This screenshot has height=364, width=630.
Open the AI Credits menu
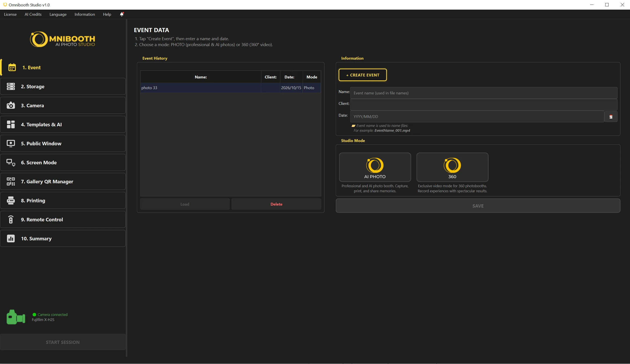click(33, 14)
